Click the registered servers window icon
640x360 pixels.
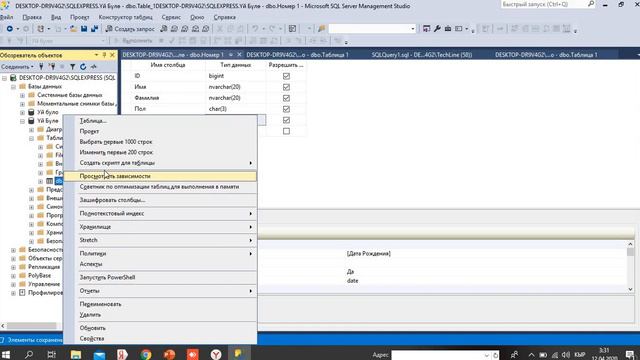pos(427,29)
